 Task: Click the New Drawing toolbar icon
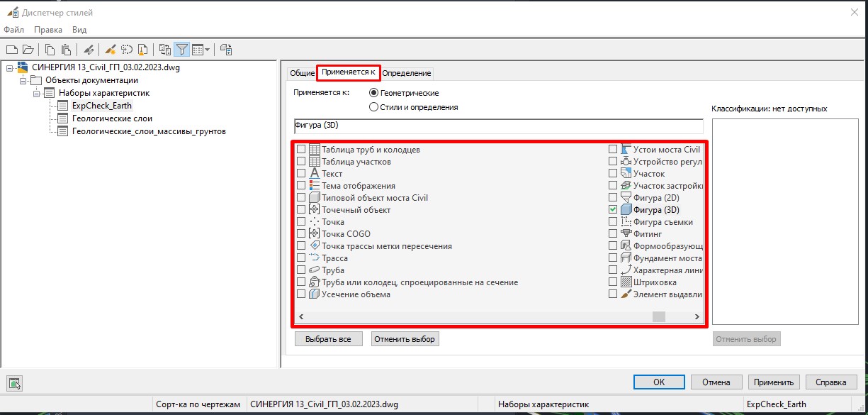(11, 50)
